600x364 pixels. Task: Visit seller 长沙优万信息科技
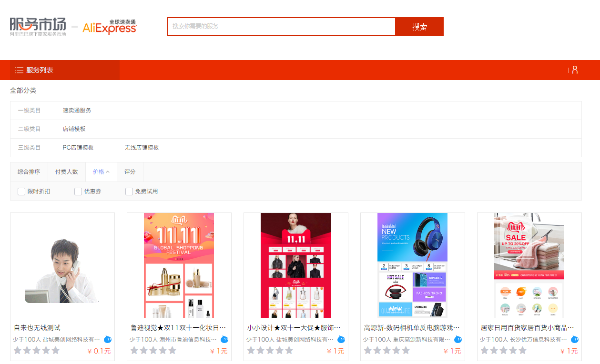point(539,340)
